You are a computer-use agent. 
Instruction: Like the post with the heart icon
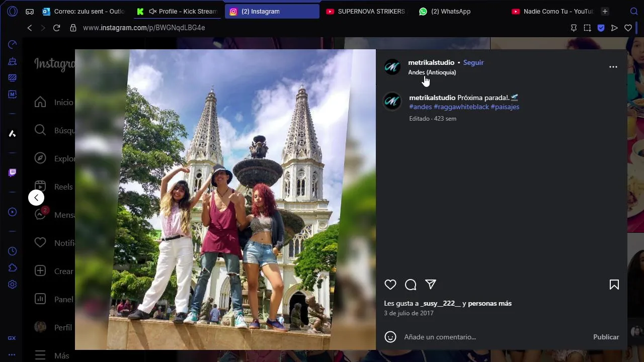click(x=390, y=285)
